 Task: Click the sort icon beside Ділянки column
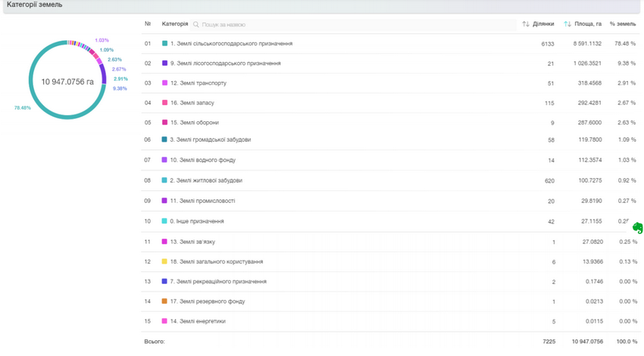coord(526,24)
